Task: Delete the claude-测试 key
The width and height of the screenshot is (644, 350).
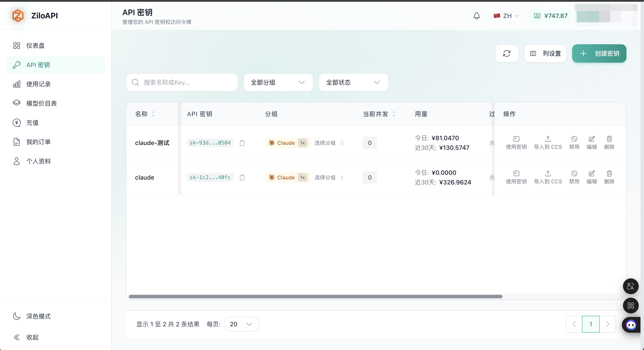Action: [609, 143]
